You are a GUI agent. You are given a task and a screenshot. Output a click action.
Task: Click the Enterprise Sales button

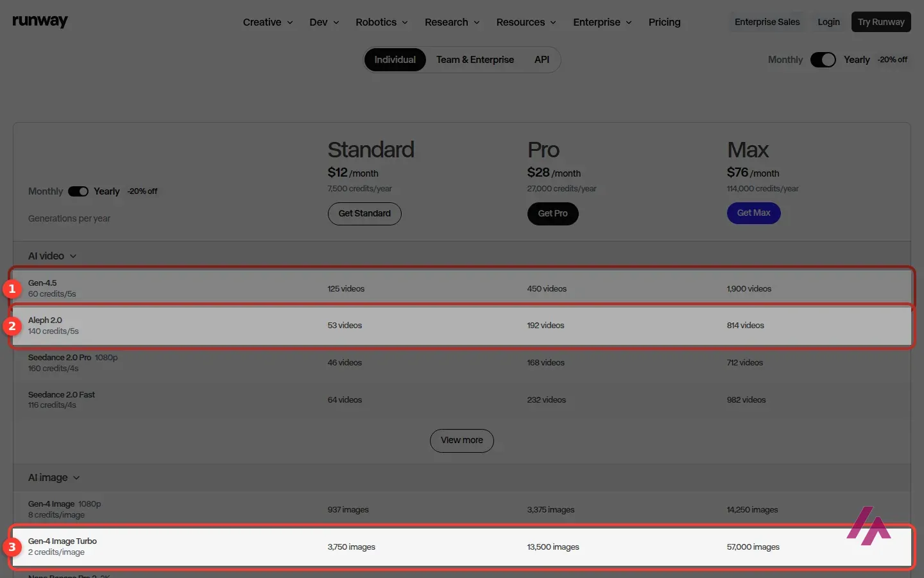point(767,22)
